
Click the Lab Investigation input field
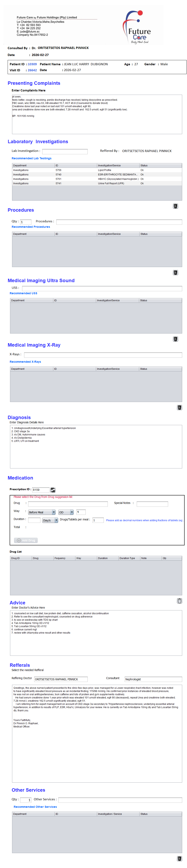pos(65,151)
